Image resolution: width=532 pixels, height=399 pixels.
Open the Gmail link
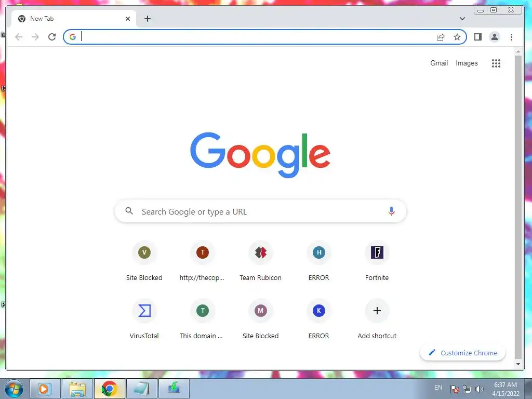tap(439, 63)
